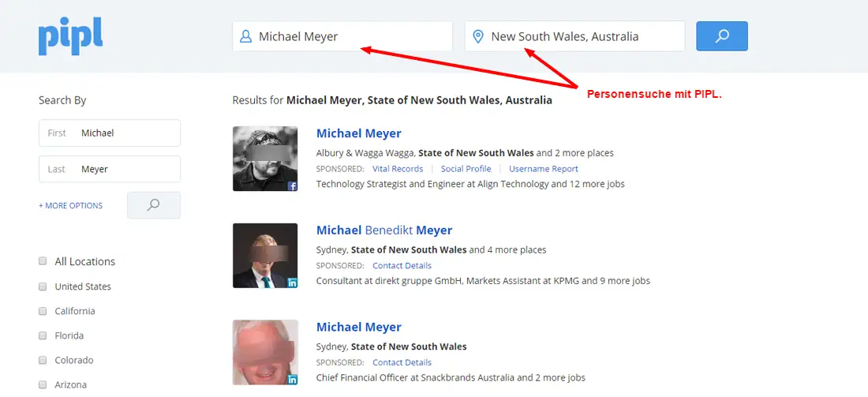Click first result profile photo with beanie
This screenshot has width=868, height=397.
265,159
